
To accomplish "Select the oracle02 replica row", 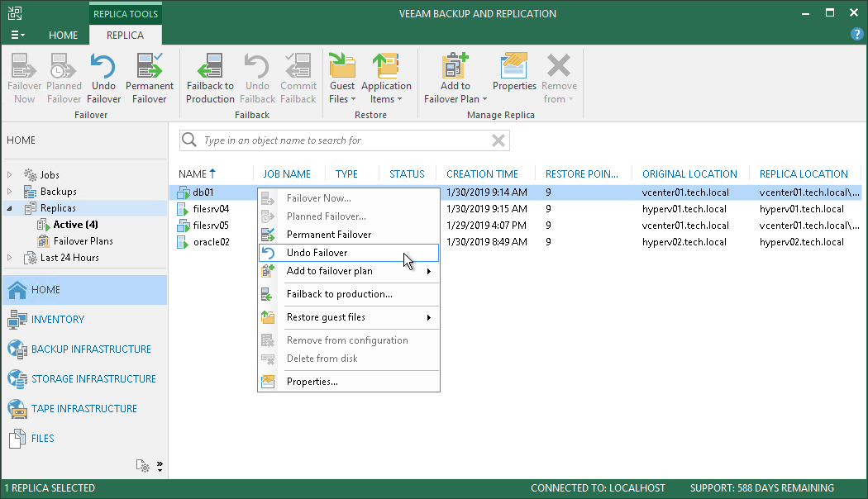I will 515,242.
